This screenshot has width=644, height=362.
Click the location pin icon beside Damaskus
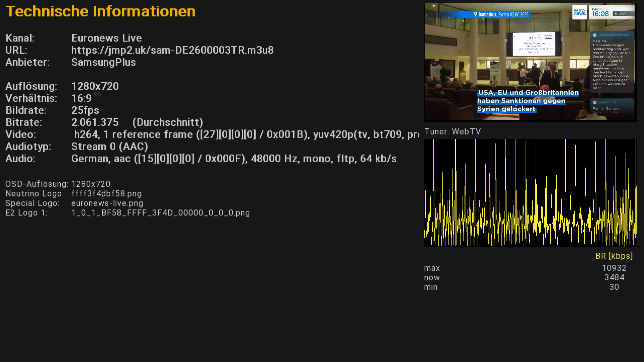coord(475,14)
